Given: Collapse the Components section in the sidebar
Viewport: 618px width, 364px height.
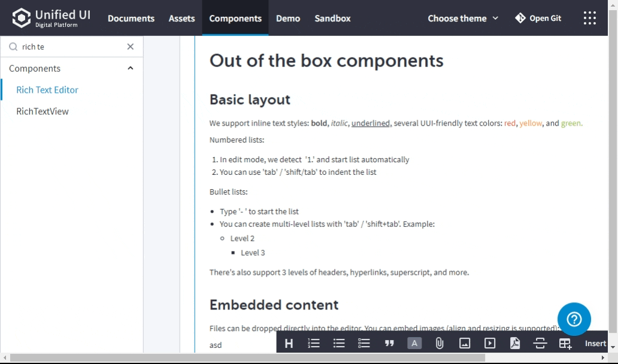Looking at the screenshot, I should [x=130, y=68].
